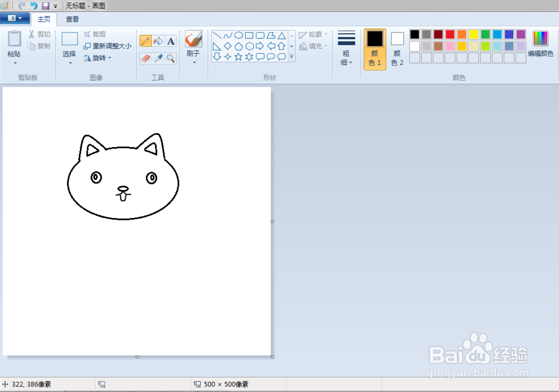This screenshot has width=559, height=392.
Task: Pick the yellow color swatch
Action: click(474, 34)
